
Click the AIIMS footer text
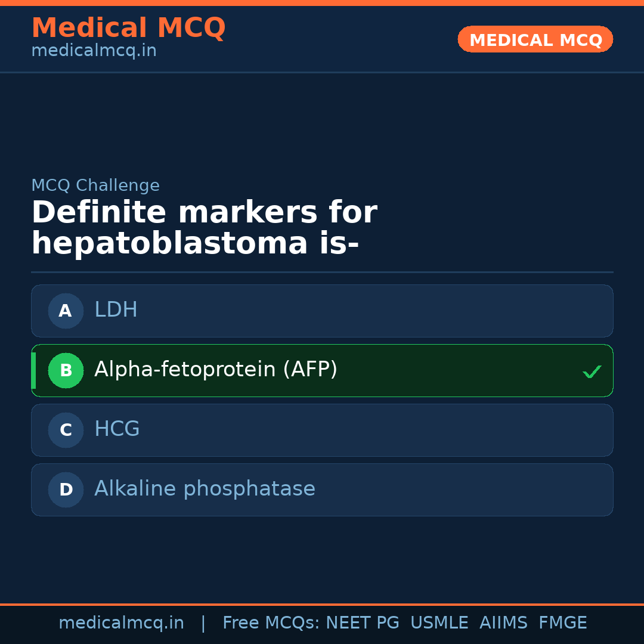(x=503, y=623)
